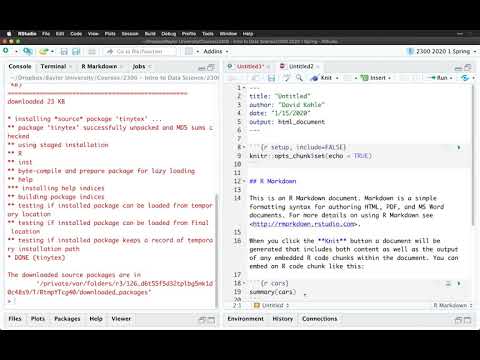This screenshot has height=360, width=480.
Task: Open the lower-left Help tab
Action: coord(96,319)
